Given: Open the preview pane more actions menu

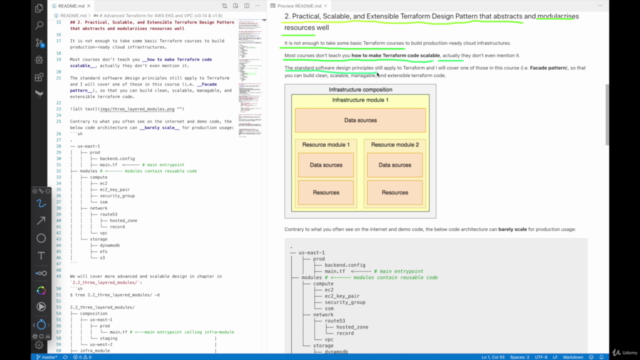Looking at the screenshot, I should (x=600, y=6).
